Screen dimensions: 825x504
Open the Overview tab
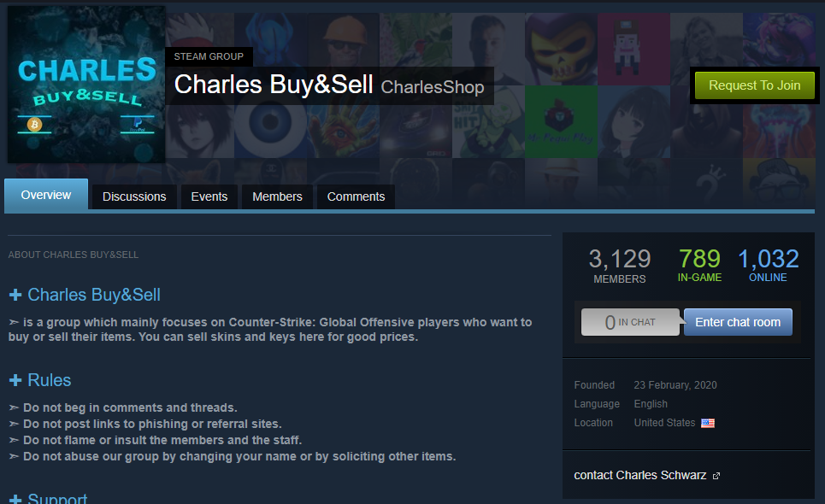(x=46, y=195)
